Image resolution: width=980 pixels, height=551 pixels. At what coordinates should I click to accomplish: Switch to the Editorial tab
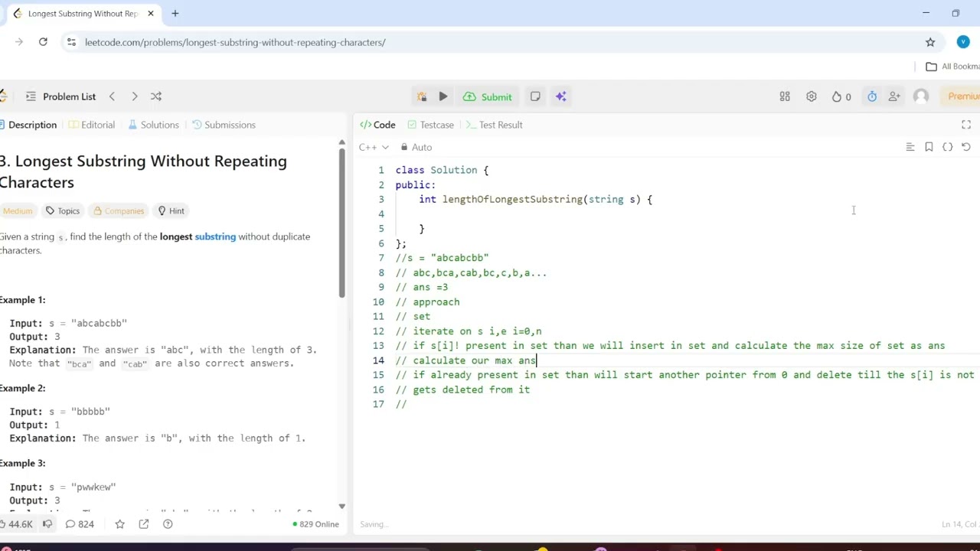tap(92, 125)
